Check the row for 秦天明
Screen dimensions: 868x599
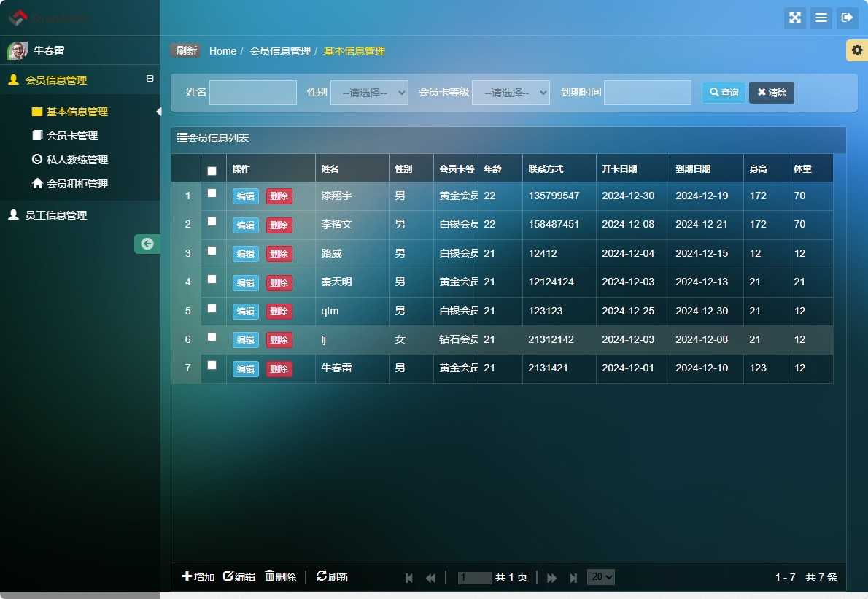(212, 279)
